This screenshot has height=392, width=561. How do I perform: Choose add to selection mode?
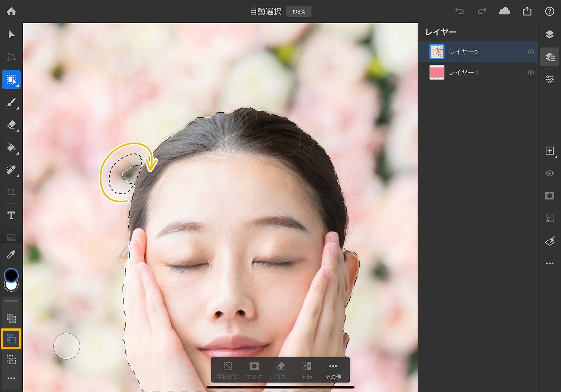11,318
